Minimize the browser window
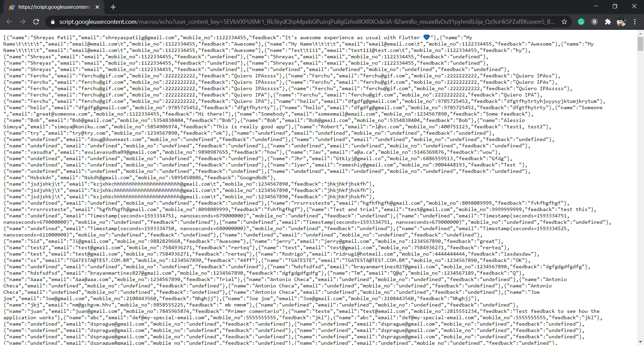This screenshot has height=345, width=644. pos(596,6)
